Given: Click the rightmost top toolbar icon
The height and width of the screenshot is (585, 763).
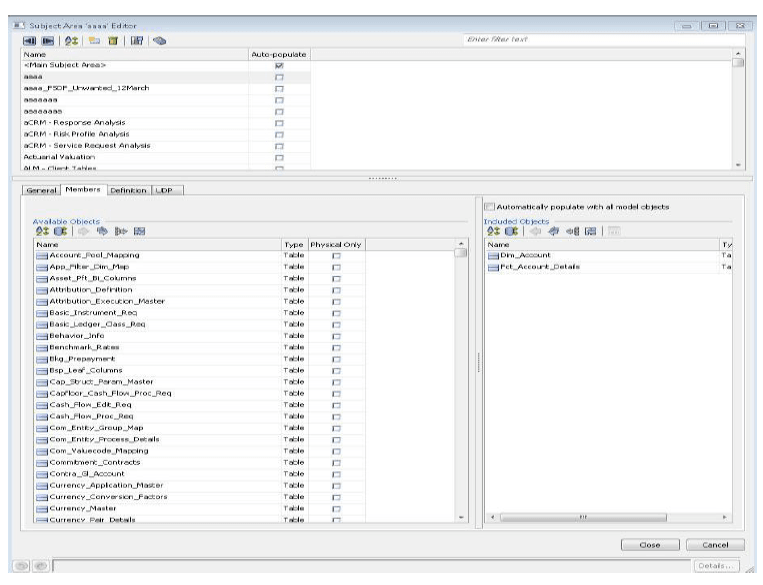Looking at the screenshot, I should (x=160, y=41).
